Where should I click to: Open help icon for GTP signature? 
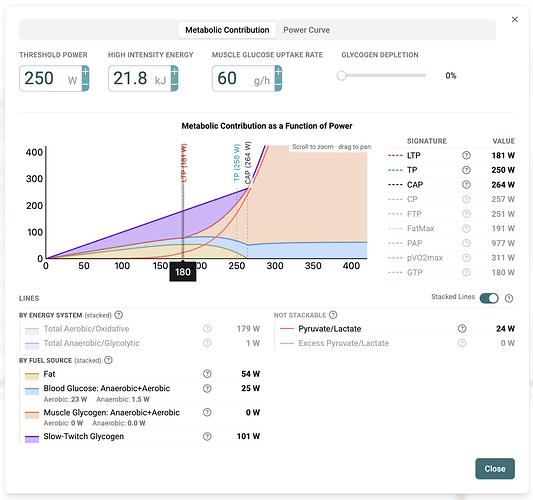pyautogui.click(x=466, y=272)
